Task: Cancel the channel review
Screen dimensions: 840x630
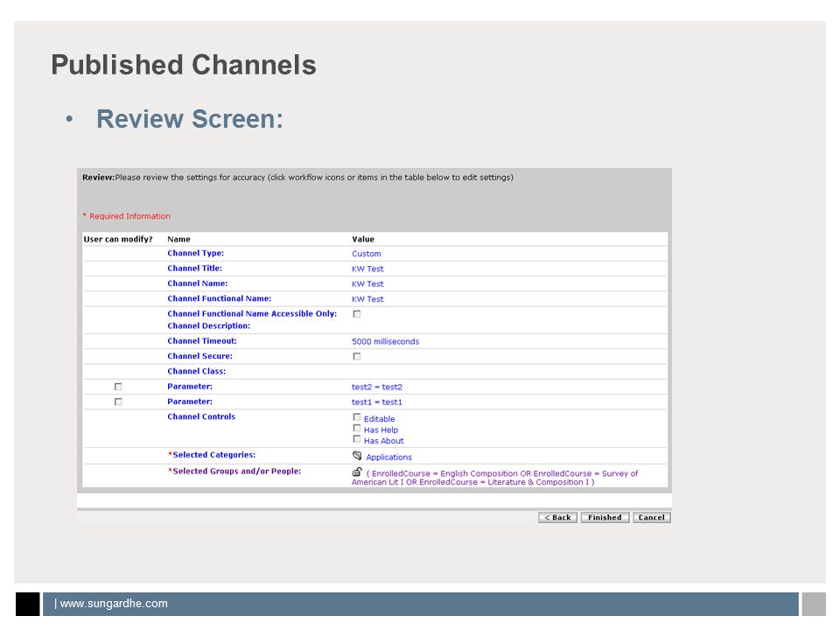Action: click(651, 517)
